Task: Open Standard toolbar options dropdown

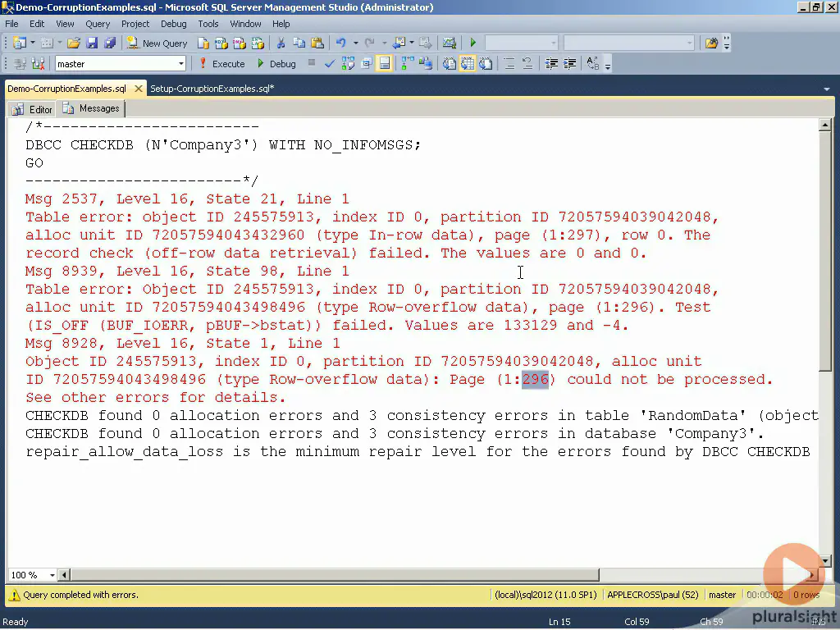Action: click(x=727, y=44)
